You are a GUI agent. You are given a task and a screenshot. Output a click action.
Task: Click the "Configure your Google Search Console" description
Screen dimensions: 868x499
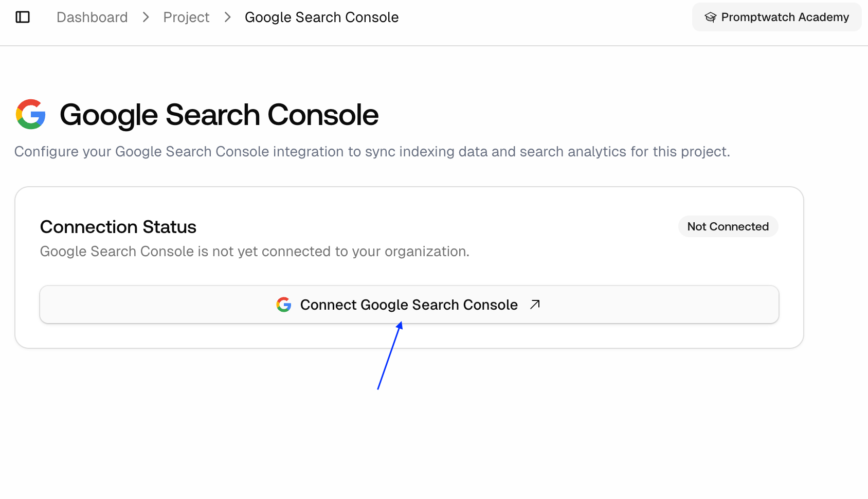pos(372,152)
